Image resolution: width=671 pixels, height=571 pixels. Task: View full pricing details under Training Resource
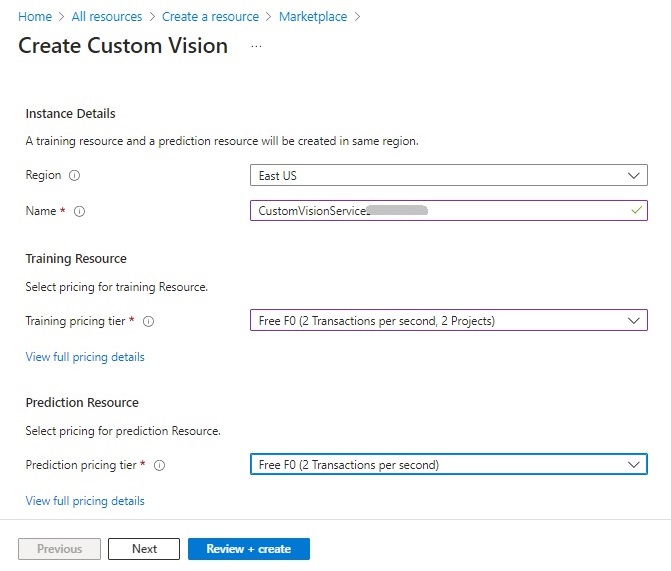point(85,357)
